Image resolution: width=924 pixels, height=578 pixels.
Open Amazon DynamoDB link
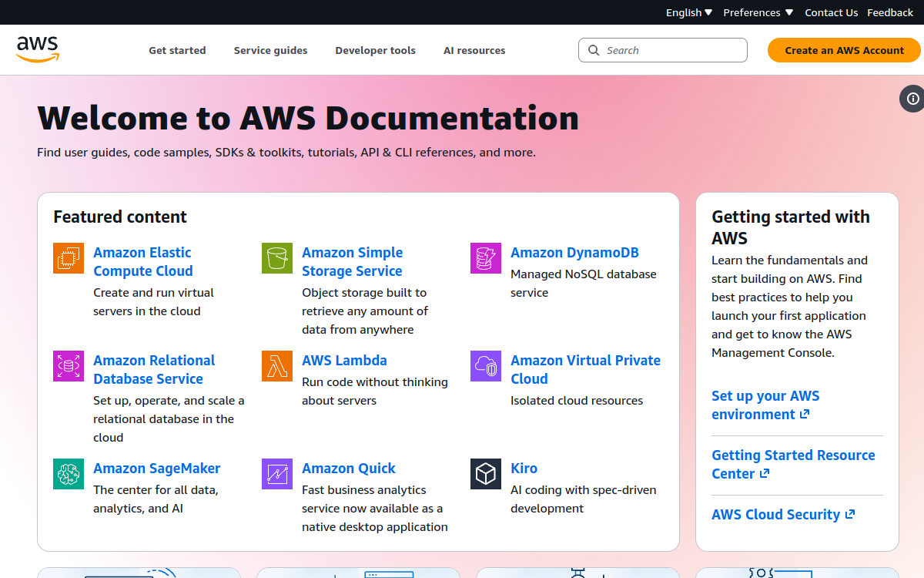pos(574,252)
